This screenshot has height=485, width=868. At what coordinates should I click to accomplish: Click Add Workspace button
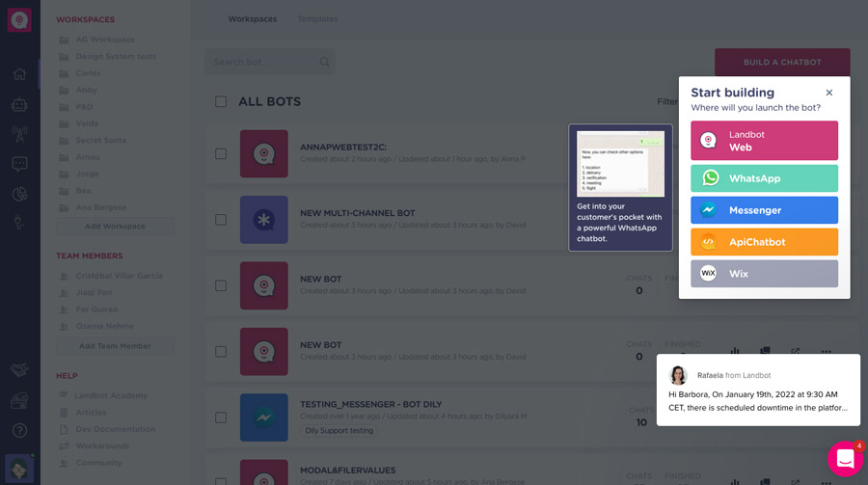pyautogui.click(x=115, y=226)
